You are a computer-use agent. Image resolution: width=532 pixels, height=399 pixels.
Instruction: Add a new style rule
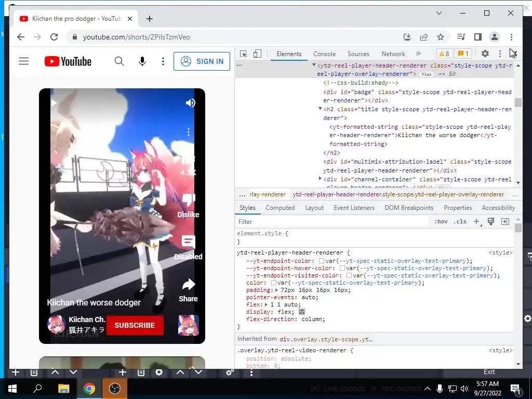477,221
